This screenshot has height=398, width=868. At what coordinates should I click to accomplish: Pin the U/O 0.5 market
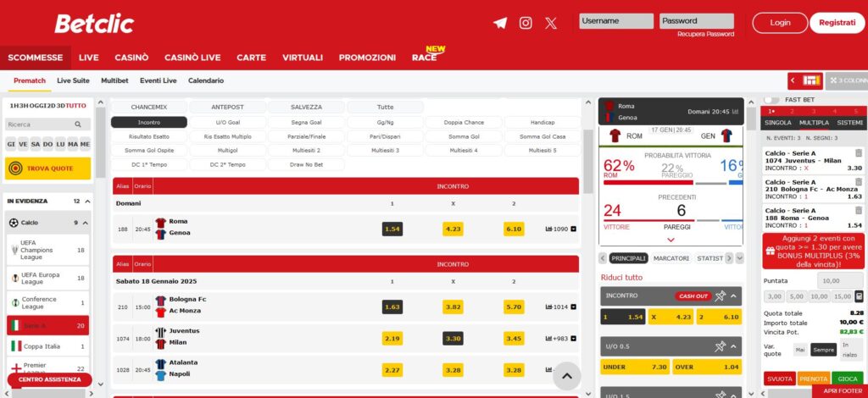(x=721, y=346)
